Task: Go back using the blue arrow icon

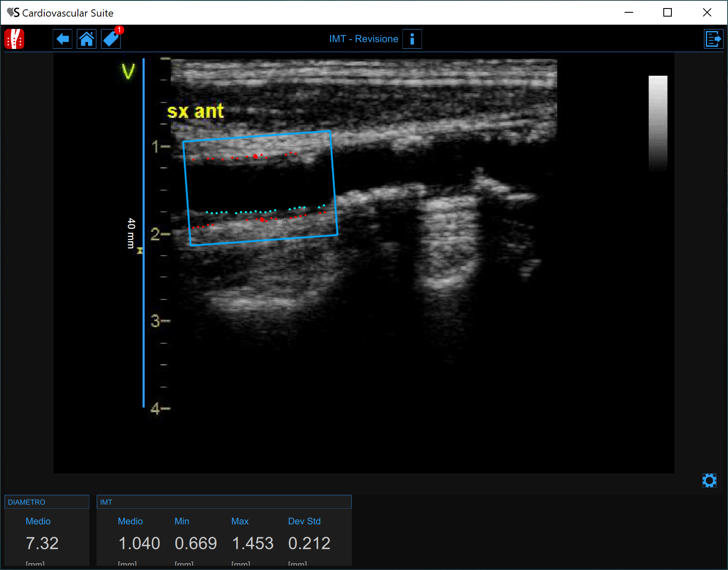Action: pyautogui.click(x=63, y=39)
